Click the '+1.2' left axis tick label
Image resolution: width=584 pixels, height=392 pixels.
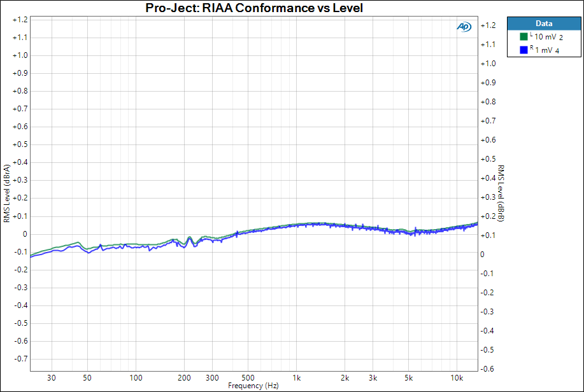[20, 20]
